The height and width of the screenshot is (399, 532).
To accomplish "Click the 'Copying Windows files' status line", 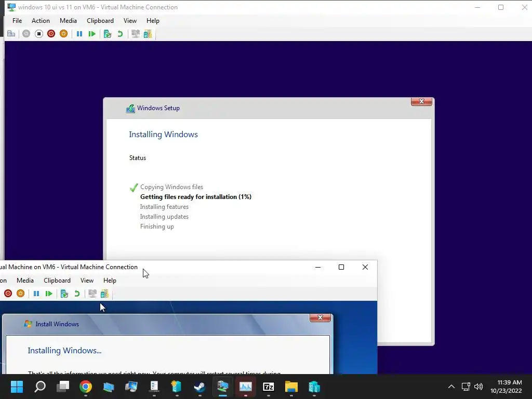I will [x=171, y=187].
